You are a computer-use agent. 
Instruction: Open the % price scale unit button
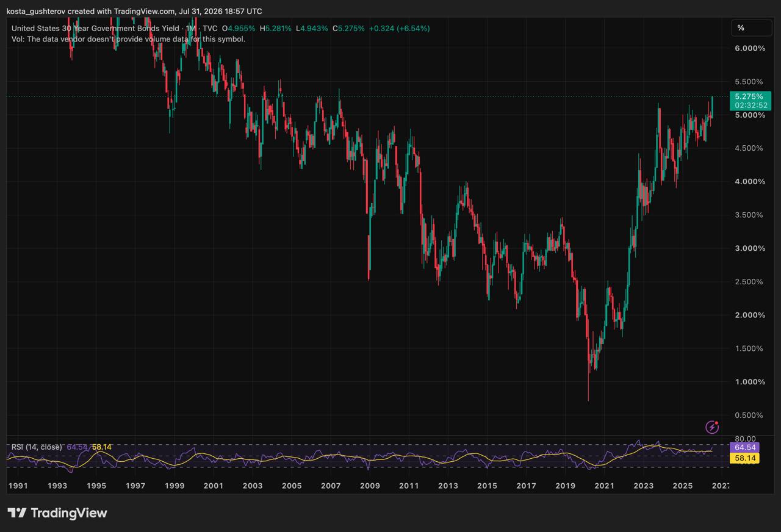(x=752, y=27)
